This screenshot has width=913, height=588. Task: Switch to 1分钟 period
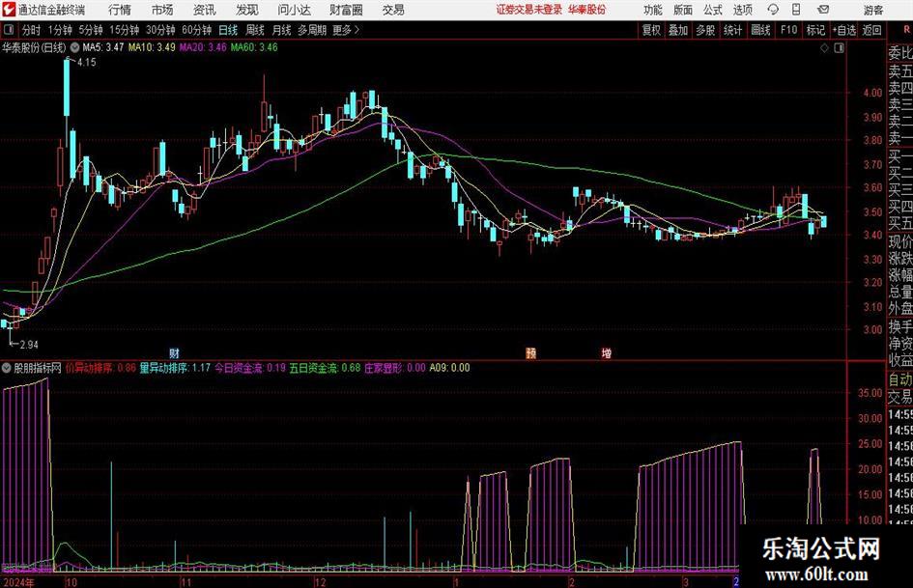click(x=60, y=30)
